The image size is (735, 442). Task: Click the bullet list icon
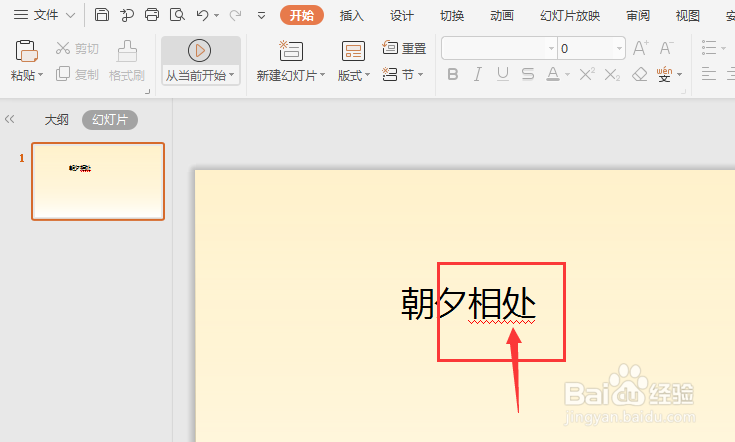coord(709,48)
